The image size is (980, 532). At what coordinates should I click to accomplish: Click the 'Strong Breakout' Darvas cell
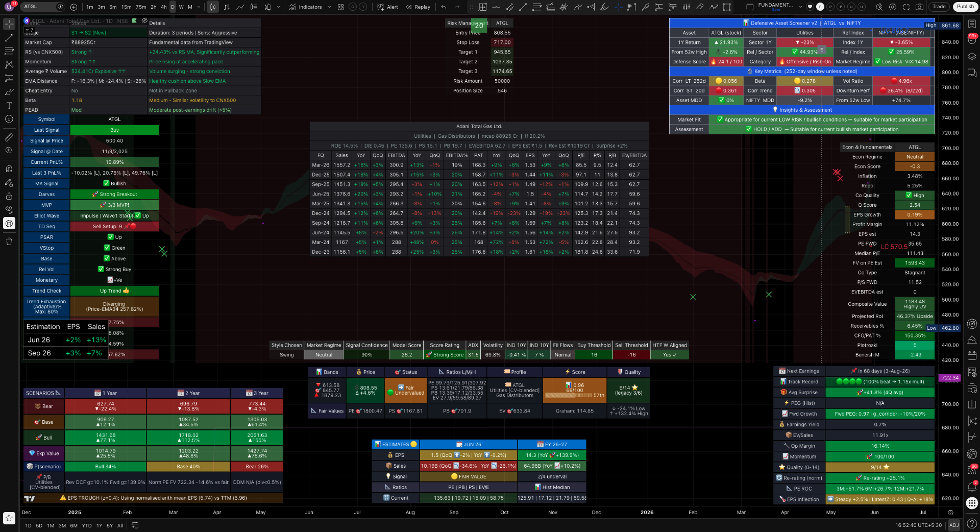pyautogui.click(x=114, y=195)
